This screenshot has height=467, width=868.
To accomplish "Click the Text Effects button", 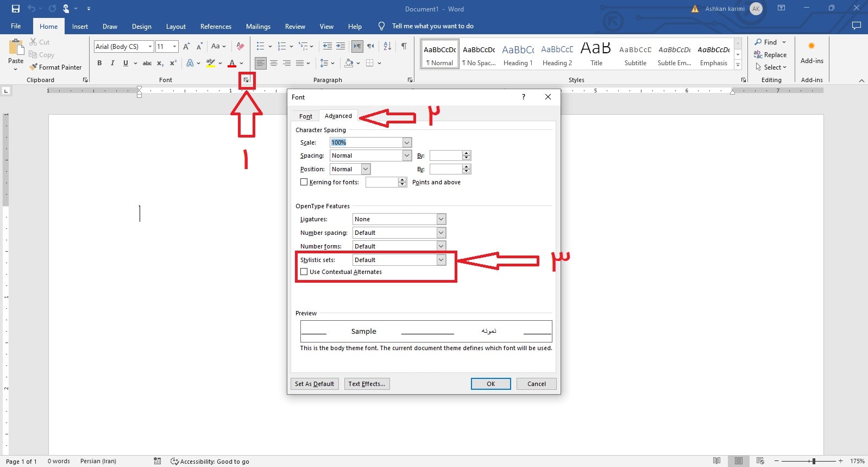I will coord(367,384).
